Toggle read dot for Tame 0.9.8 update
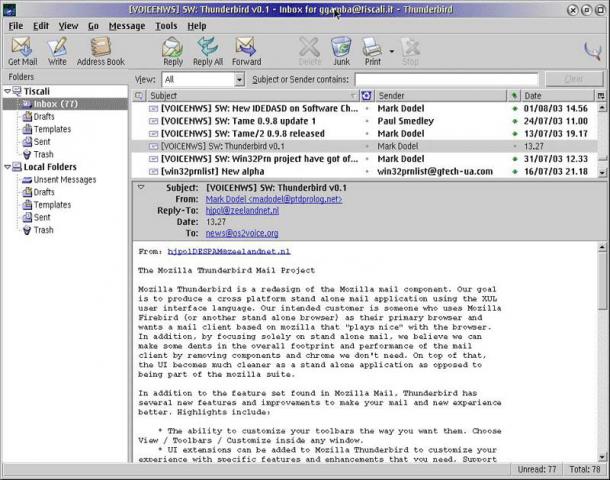Image resolution: width=610 pixels, height=480 pixels. click(515, 121)
